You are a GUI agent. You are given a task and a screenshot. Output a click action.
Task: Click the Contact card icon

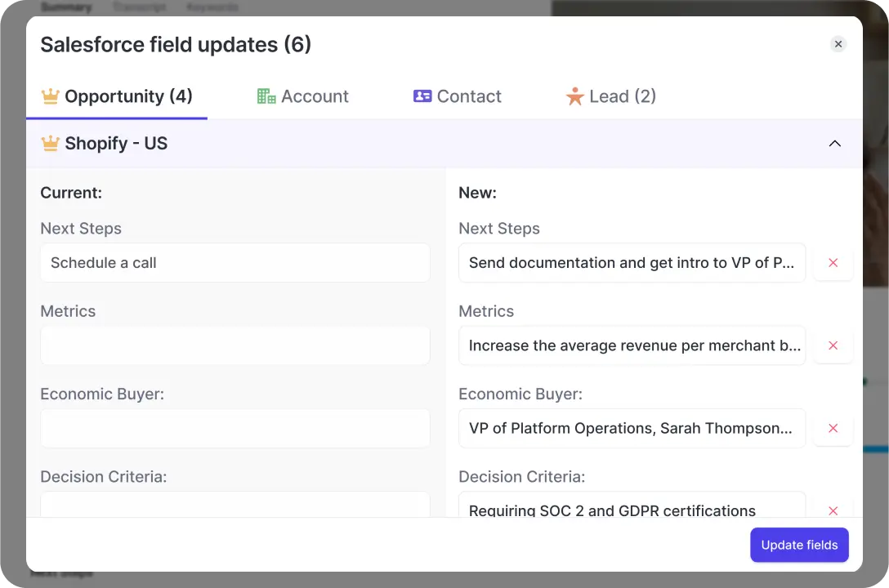click(422, 96)
